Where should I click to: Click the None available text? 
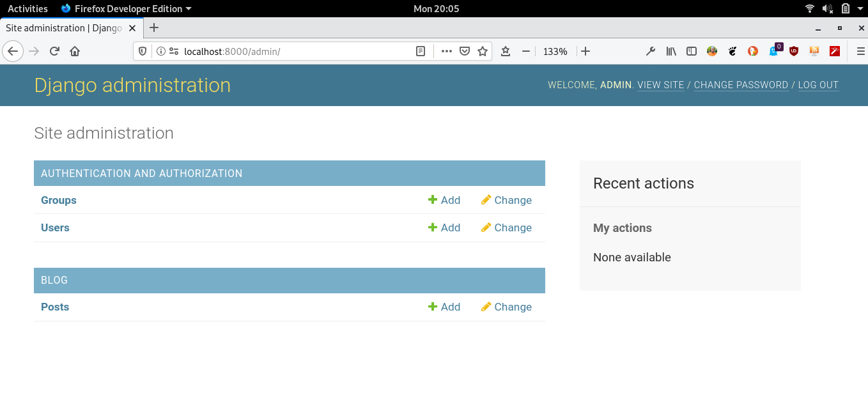(632, 258)
